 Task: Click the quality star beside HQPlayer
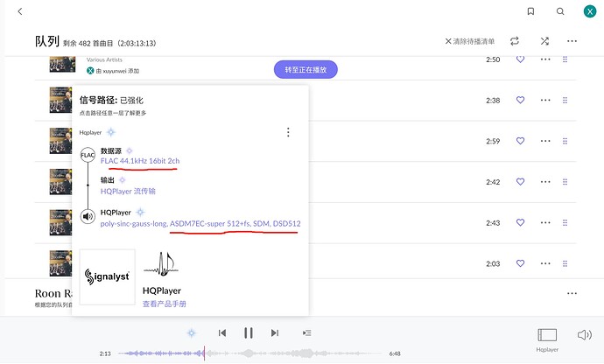pyautogui.click(x=141, y=212)
